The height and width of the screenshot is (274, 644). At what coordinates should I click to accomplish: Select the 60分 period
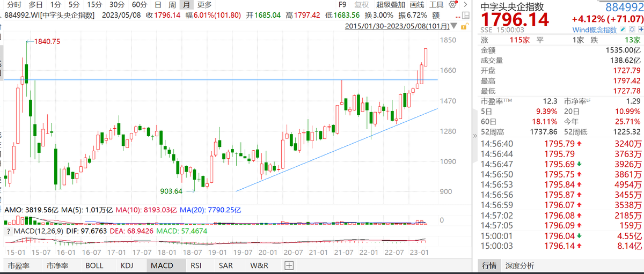[x=139, y=4]
